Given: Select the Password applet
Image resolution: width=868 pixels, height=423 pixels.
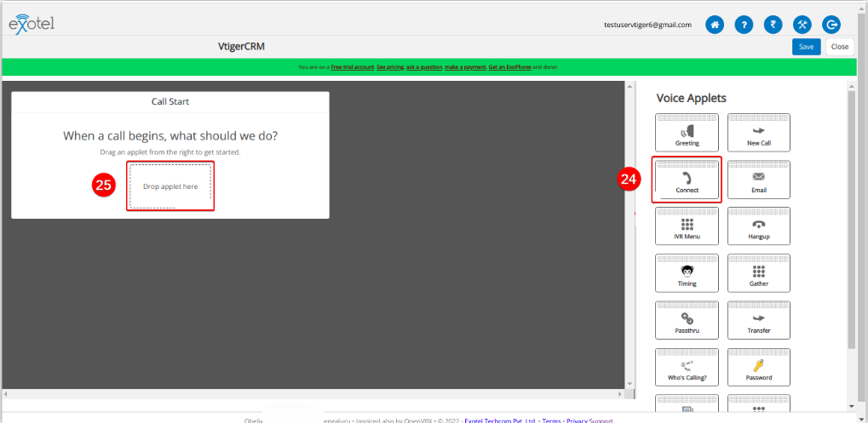Looking at the screenshot, I should pos(758,367).
